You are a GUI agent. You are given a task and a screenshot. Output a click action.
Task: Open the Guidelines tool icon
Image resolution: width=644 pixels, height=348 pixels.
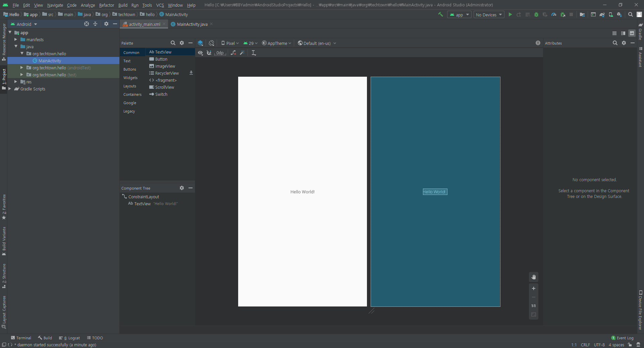point(254,53)
